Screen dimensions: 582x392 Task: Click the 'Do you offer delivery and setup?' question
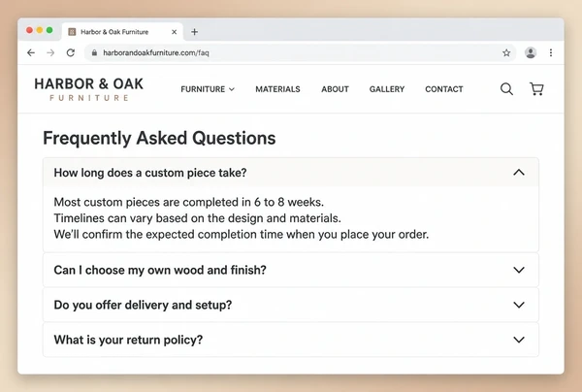tap(143, 305)
